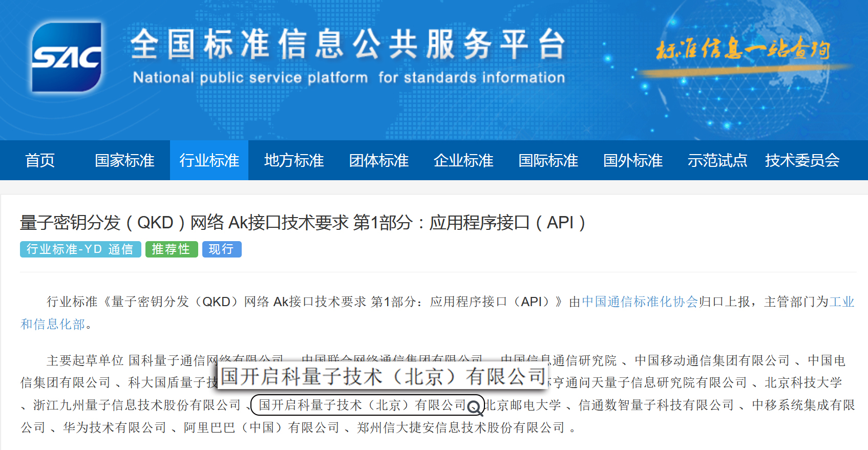The height and width of the screenshot is (450, 868).
Task: Click the 主要起草单位 label
Action: coord(85,360)
